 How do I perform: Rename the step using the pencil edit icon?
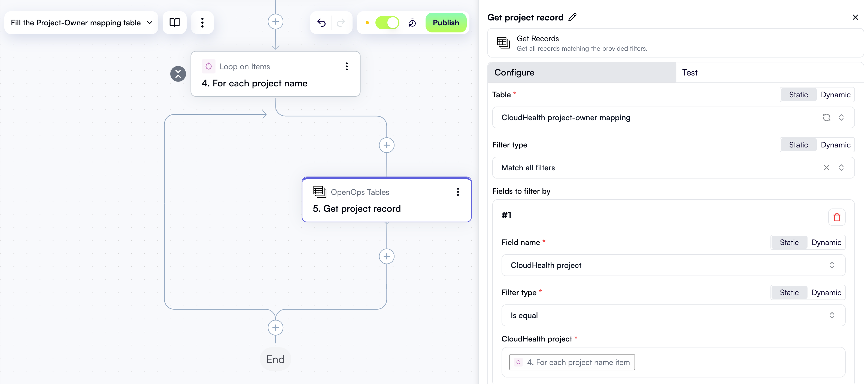pyautogui.click(x=572, y=17)
